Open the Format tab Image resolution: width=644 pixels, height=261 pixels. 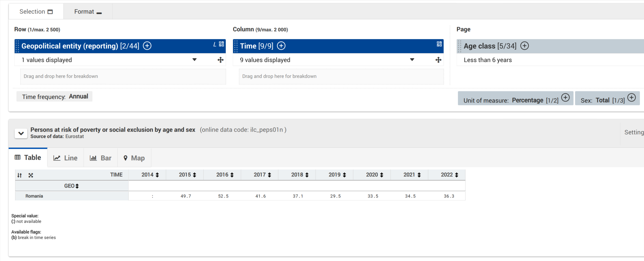[88, 12]
